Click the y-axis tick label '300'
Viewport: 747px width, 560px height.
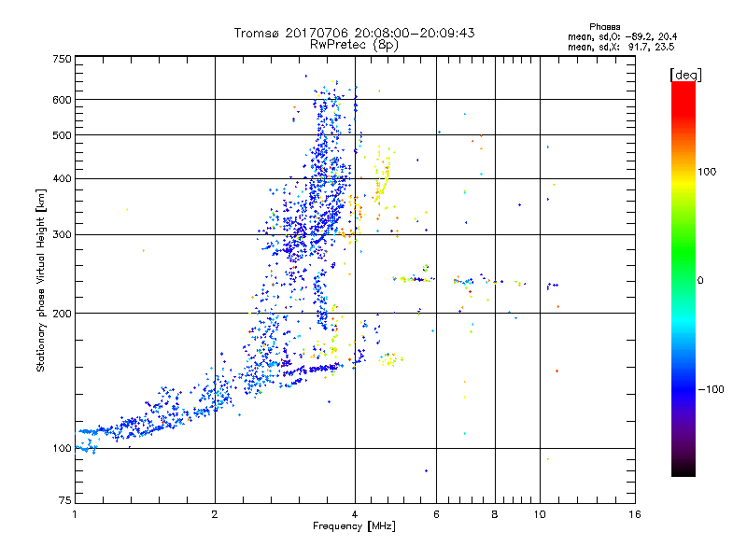62,235
